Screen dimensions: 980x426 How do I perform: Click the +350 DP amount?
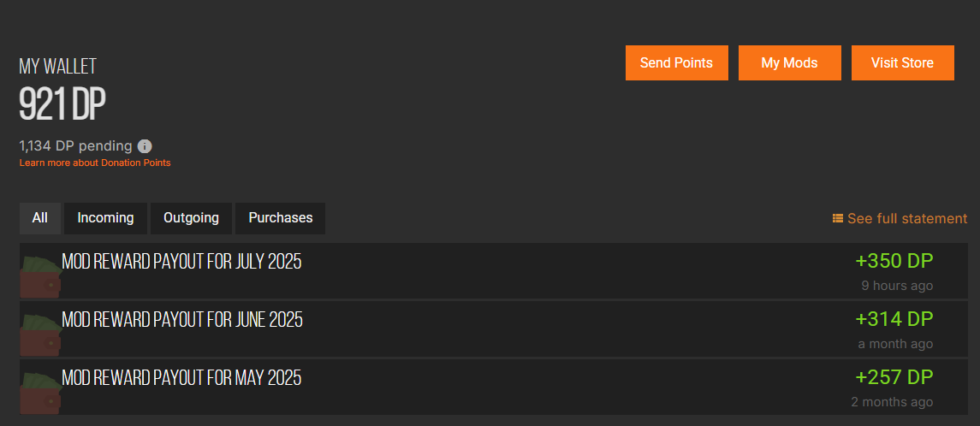894,261
